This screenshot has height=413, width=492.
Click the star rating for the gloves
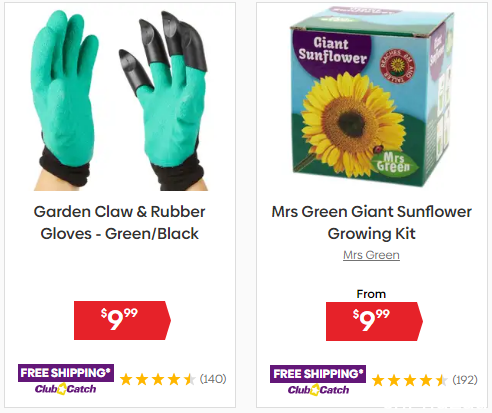point(158,379)
